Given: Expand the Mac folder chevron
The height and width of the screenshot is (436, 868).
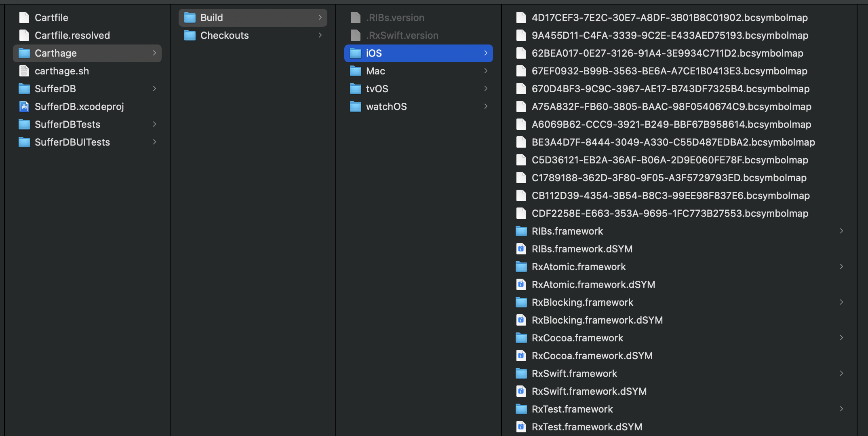Looking at the screenshot, I should tap(486, 71).
